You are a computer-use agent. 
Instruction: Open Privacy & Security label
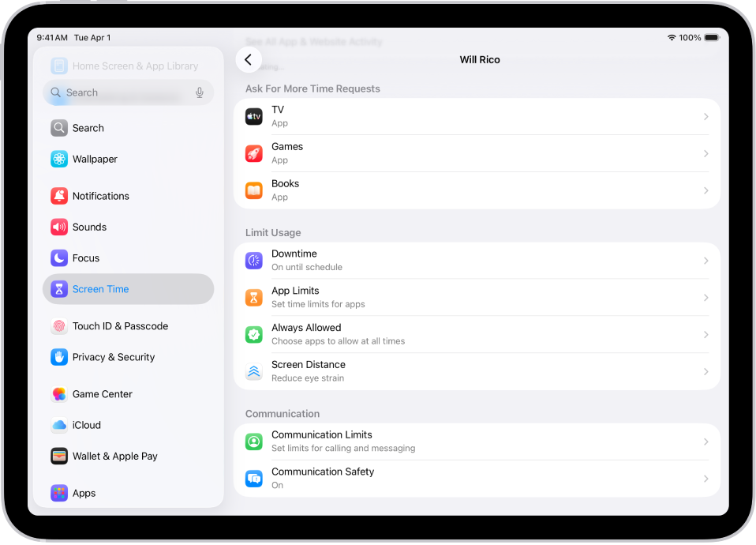click(114, 357)
